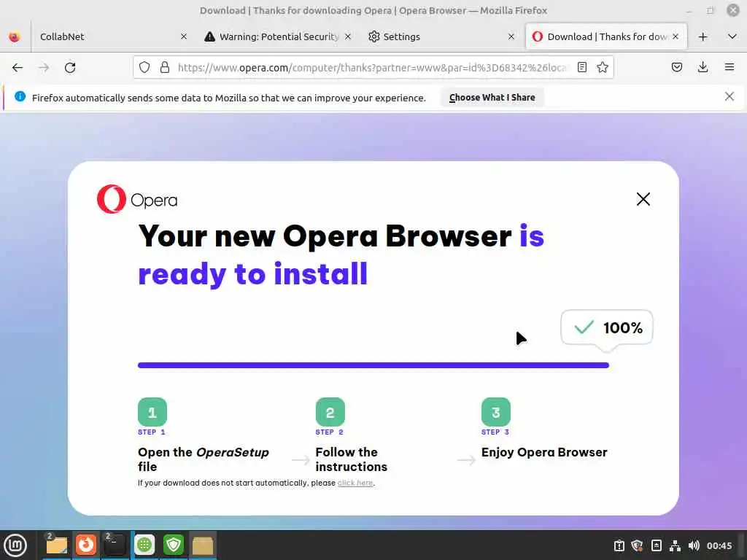This screenshot has height=560, width=747.
Task: Close the Opera install dialog card
Action: (643, 199)
